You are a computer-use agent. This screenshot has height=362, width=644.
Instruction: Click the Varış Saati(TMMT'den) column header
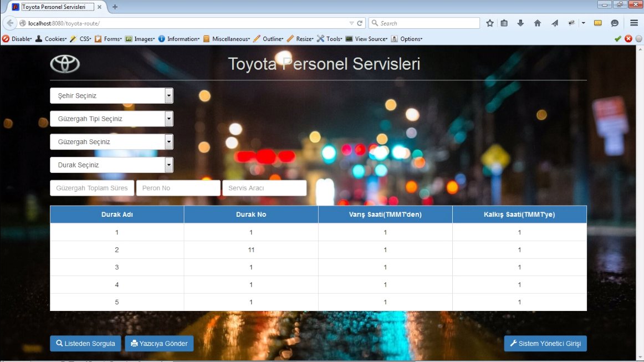385,215
